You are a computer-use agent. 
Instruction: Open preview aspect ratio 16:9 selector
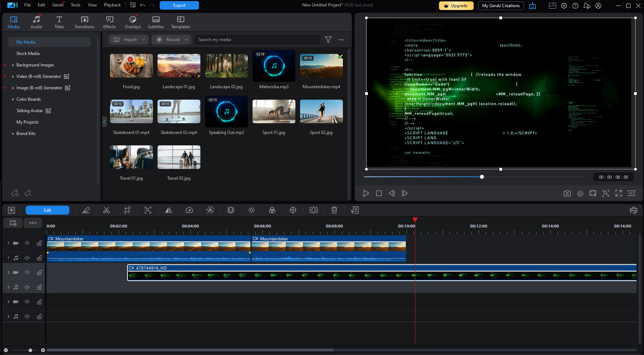tap(631, 193)
